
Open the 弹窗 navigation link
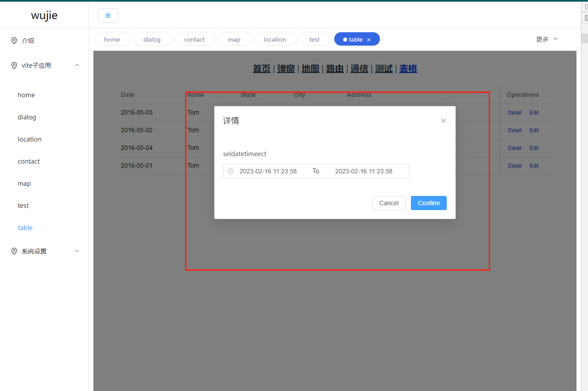(x=286, y=69)
